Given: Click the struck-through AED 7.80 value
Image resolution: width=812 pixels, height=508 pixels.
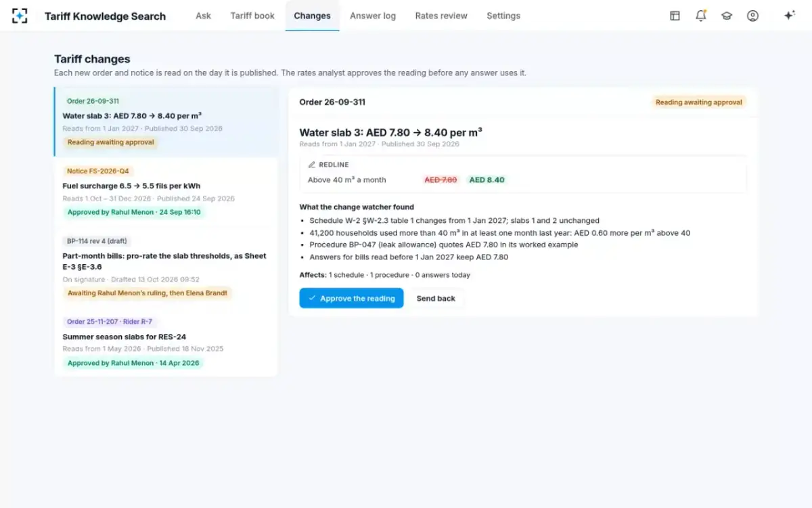Looking at the screenshot, I should pyautogui.click(x=441, y=180).
